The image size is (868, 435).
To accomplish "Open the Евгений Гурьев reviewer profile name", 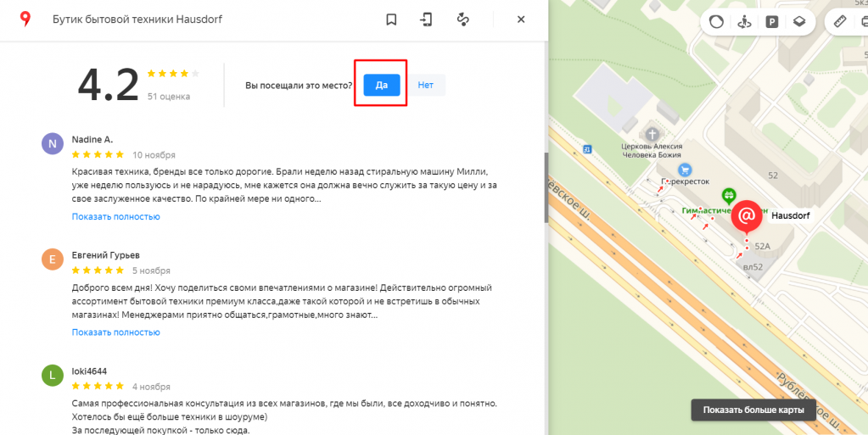I will (x=106, y=255).
